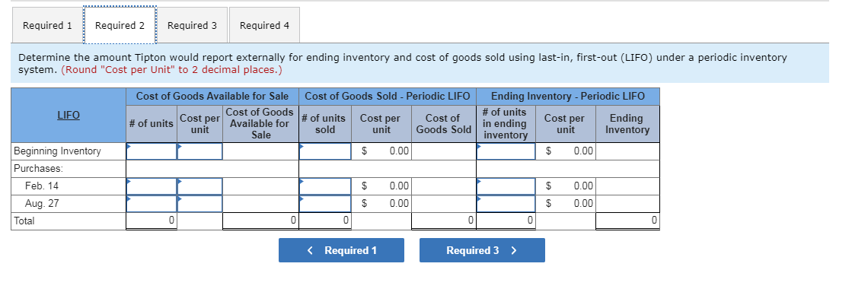This screenshot has height=308, width=868.
Task: Select Aug. 27 units in ending inventory field
Action: [506, 204]
